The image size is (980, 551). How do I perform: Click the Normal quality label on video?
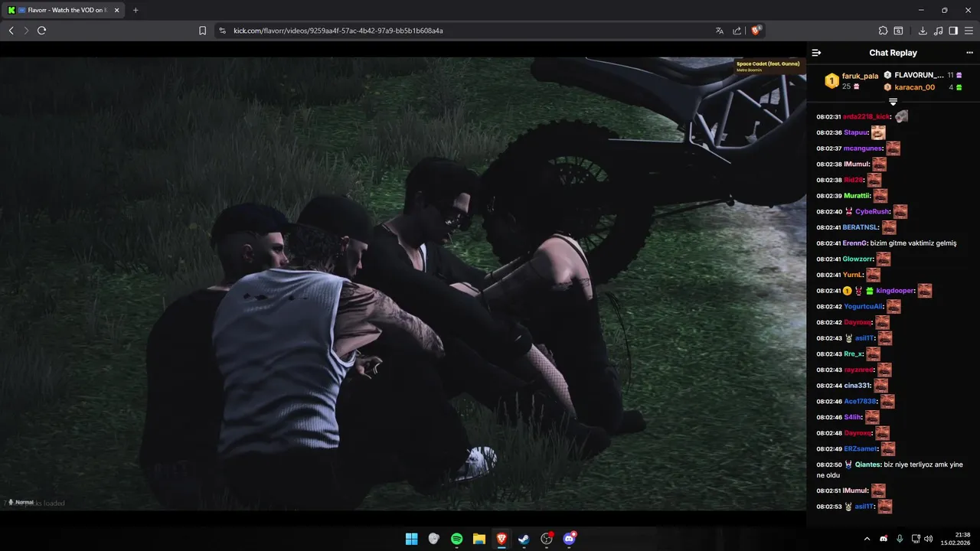click(x=24, y=502)
